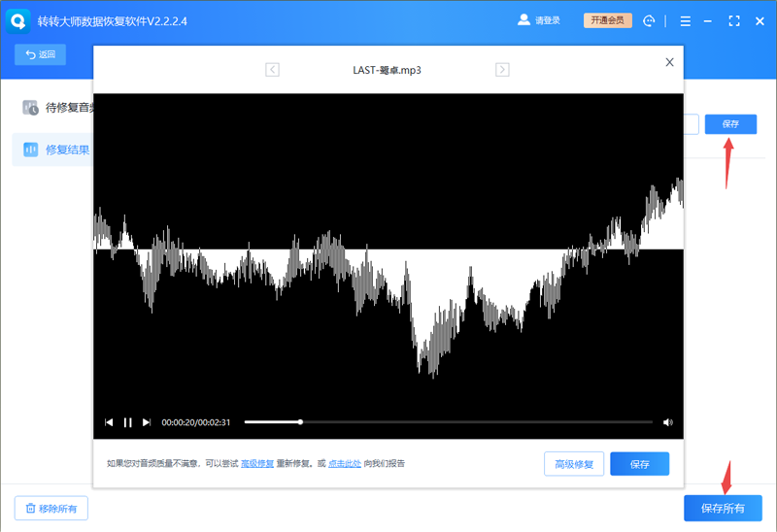Go to previous file using left arrow

pos(272,69)
